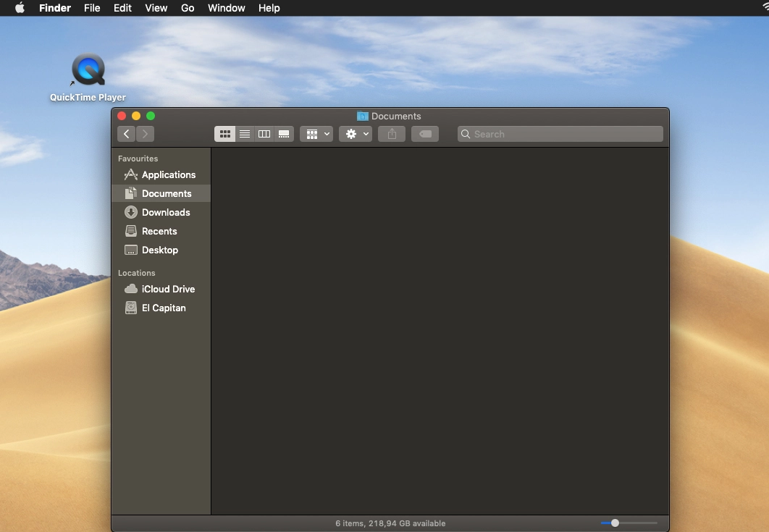Open the Go menu
Screen dimensions: 769x532
(x=188, y=8)
